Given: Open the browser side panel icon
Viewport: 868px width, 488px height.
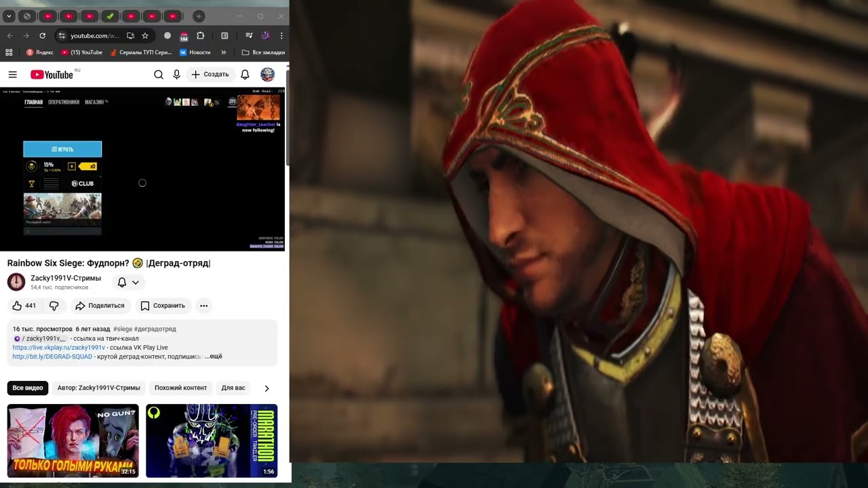Looking at the screenshot, I should 224,36.
